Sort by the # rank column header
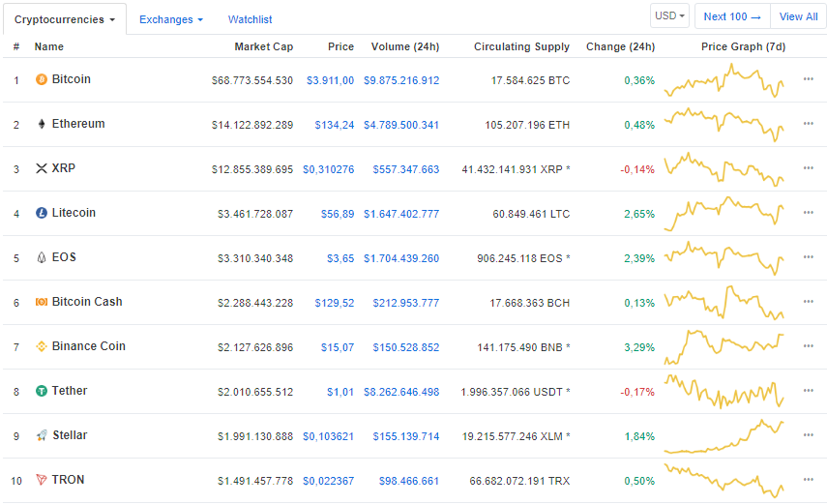Viewport: 827px width, 504px height. tap(16, 46)
